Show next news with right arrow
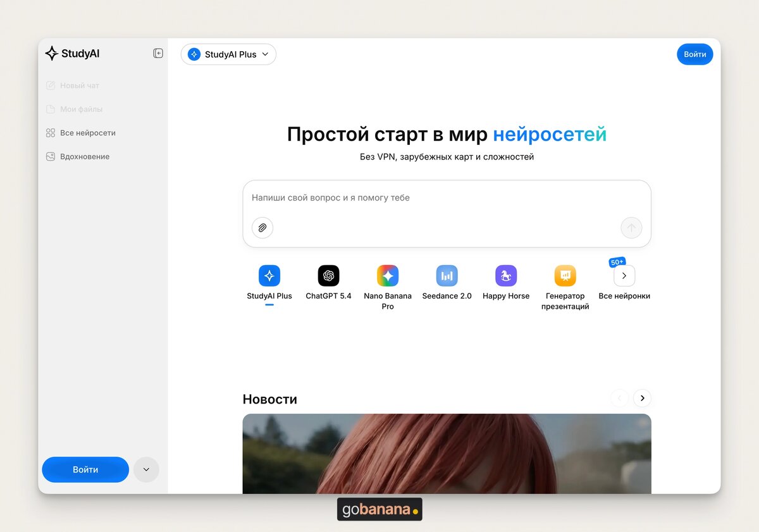Image resolution: width=759 pixels, height=532 pixels. 642,398
